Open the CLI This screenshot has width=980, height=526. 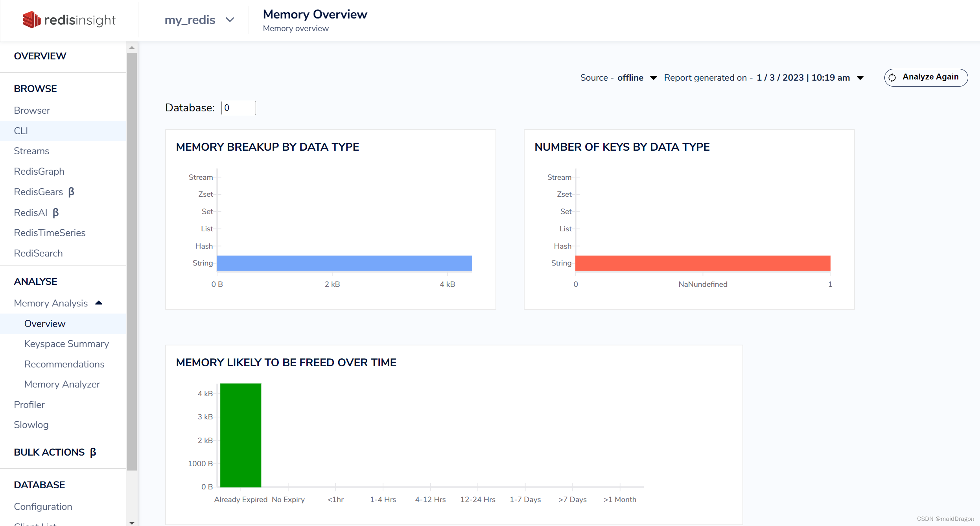tap(21, 131)
